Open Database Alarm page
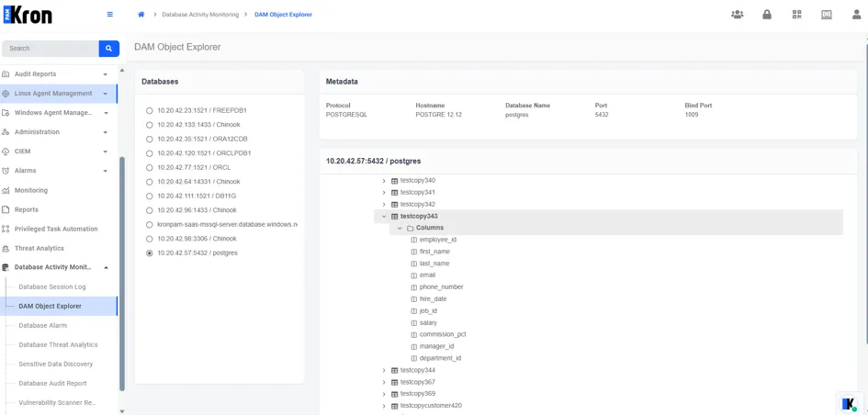 42,325
